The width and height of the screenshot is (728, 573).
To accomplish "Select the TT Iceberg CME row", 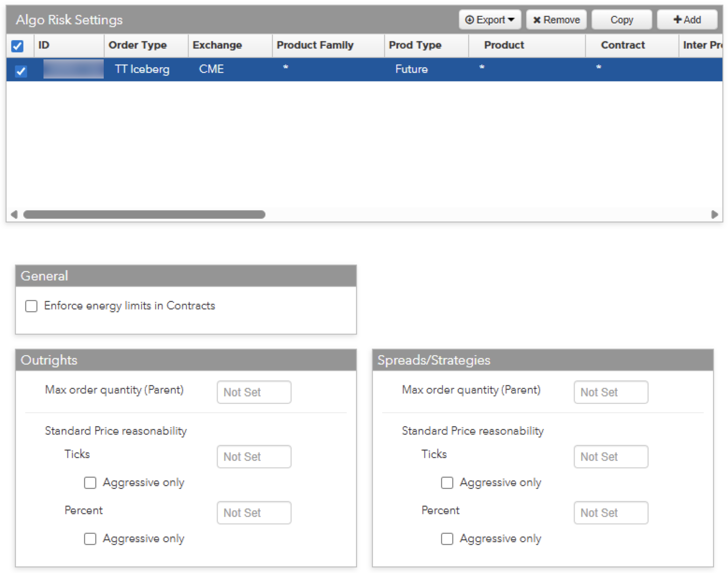I will pos(327,70).
